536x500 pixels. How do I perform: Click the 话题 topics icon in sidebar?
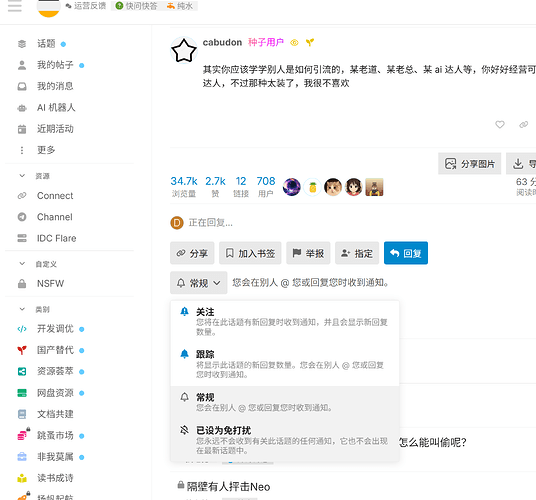pyautogui.click(x=22, y=44)
